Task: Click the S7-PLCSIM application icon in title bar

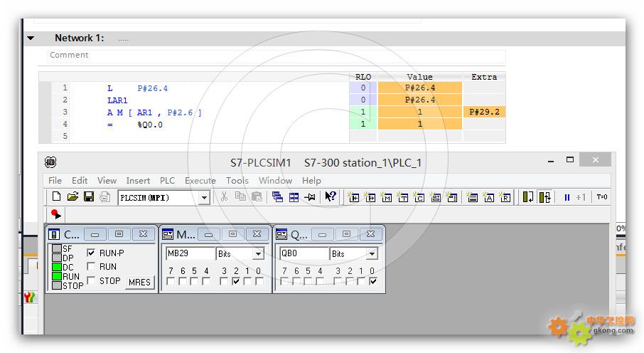Action: tap(50, 162)
